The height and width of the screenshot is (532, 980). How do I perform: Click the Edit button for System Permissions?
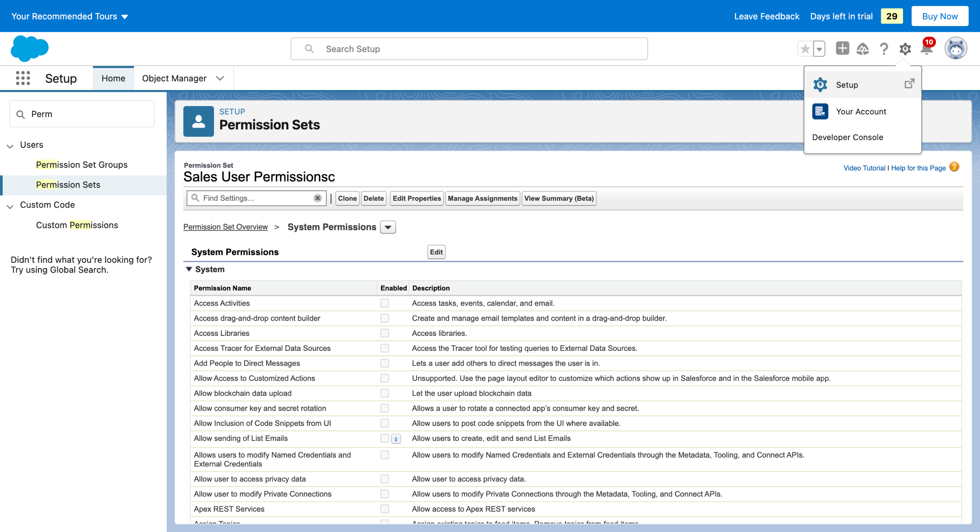tap(436, 252)
